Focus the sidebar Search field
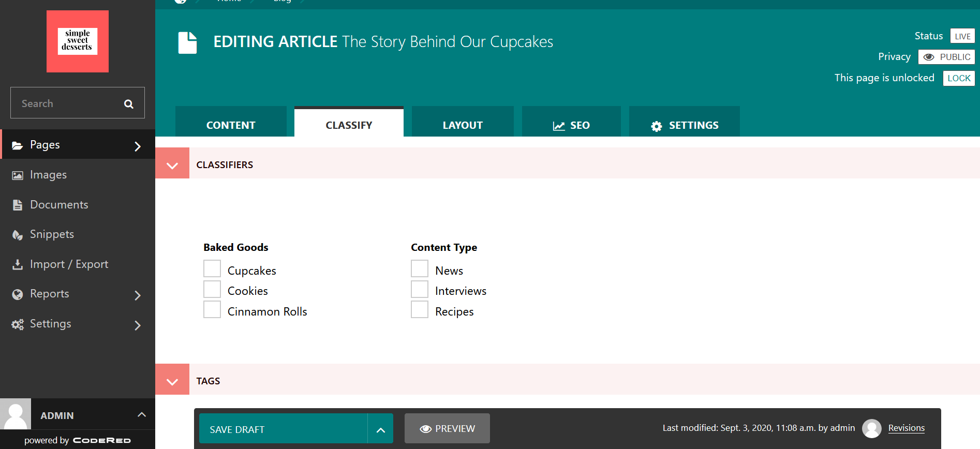This screenshot has width=980, height=449. (x=67, y=103)
